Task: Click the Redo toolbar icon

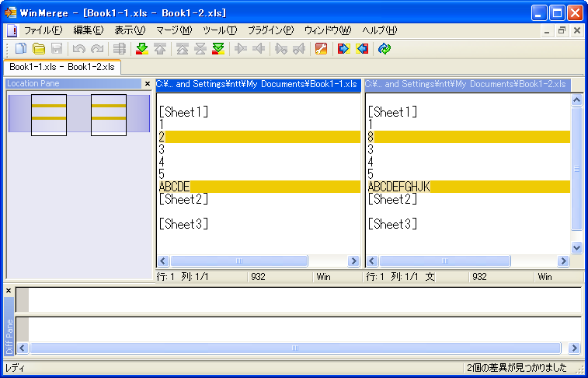Action: point(97,48)
